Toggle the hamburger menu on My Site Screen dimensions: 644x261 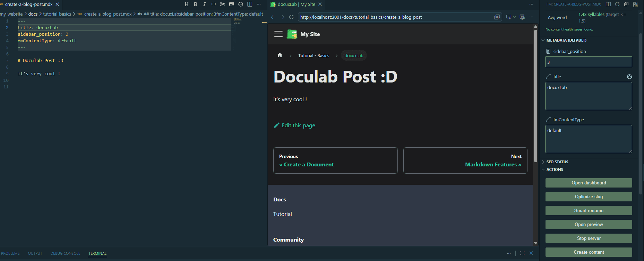(x=278, y=34)
